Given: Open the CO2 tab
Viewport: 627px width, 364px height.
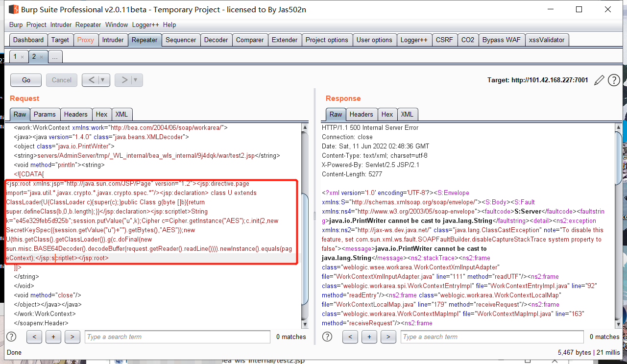Looking at the screenshot, I should point(468,40).
